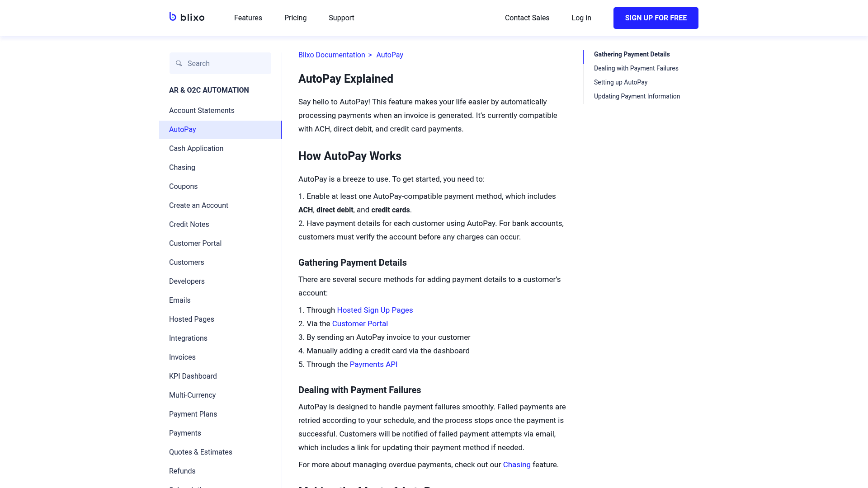Click SIGN UP FOR FREE button
868x488 pixels.
click(656, 18)
